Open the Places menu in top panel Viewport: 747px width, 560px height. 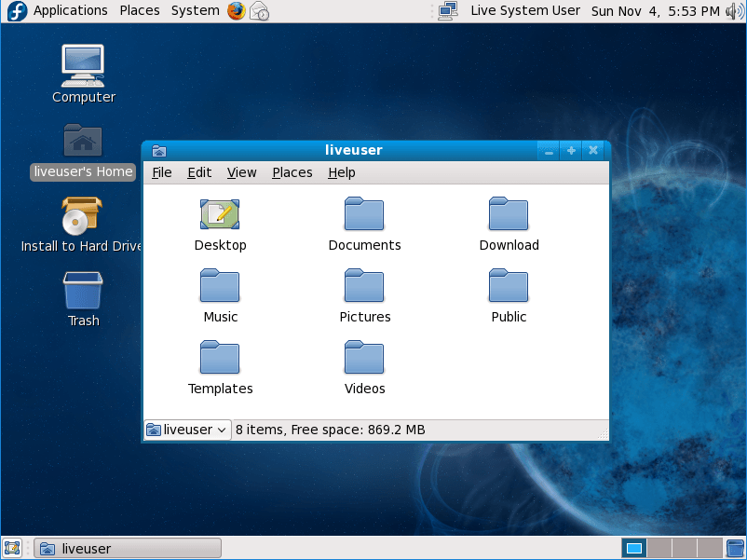140,10
